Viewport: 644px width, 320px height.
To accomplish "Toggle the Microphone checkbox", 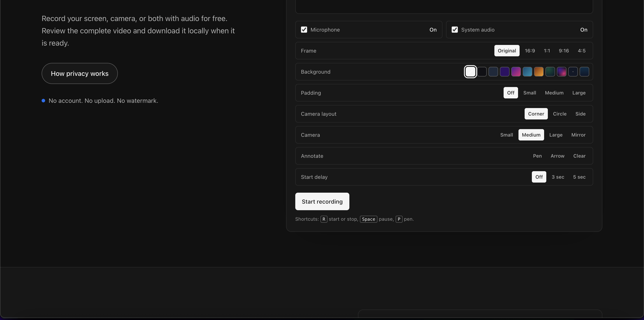I will [x=304, y=30].
